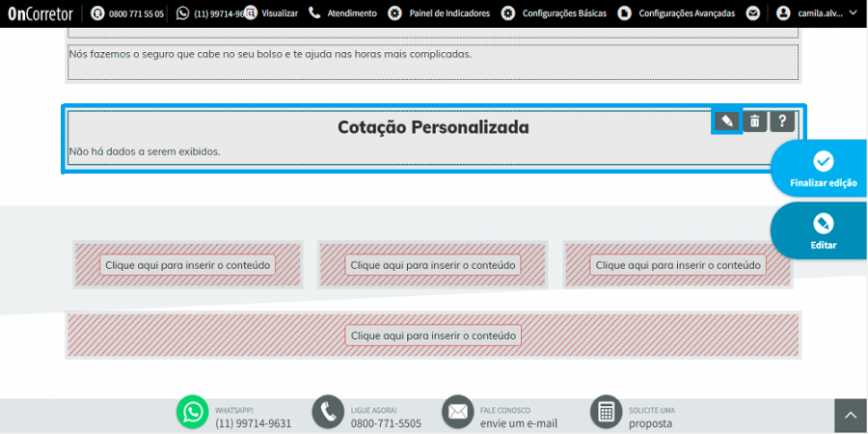
Task: Insert content in the first left placeholder
Action: [x=188, y=264]
